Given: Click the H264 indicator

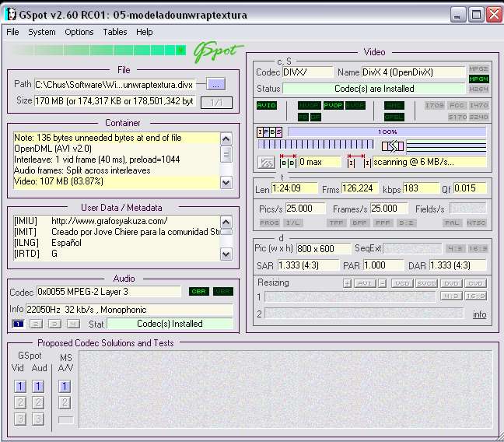Looking at the screenshot, I should [x=478, y=89].
